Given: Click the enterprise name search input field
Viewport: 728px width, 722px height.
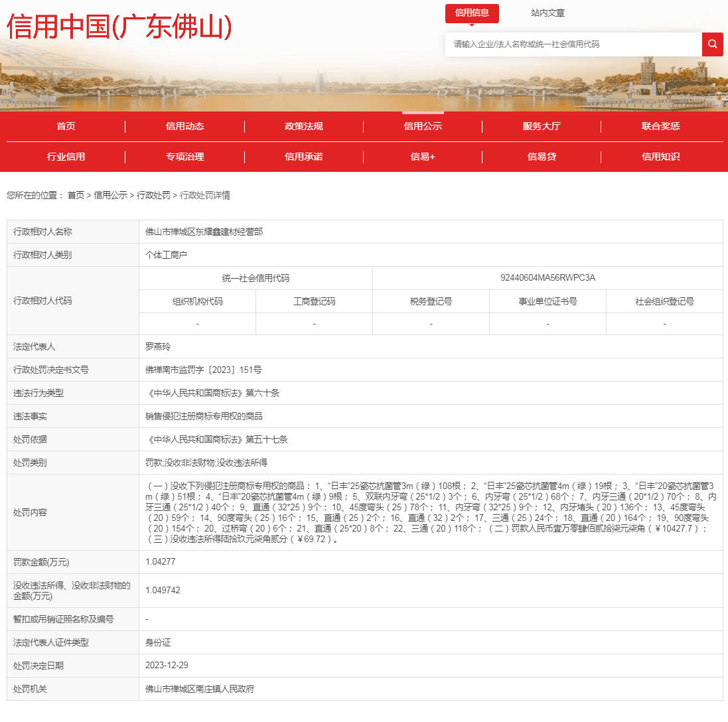Looking at the screenshot, I should point(573,44).
